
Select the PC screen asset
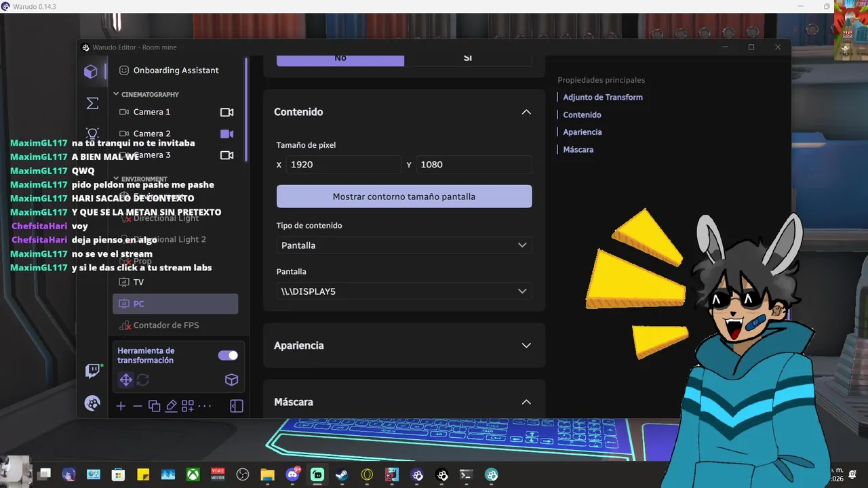click(x=175, y=304)
